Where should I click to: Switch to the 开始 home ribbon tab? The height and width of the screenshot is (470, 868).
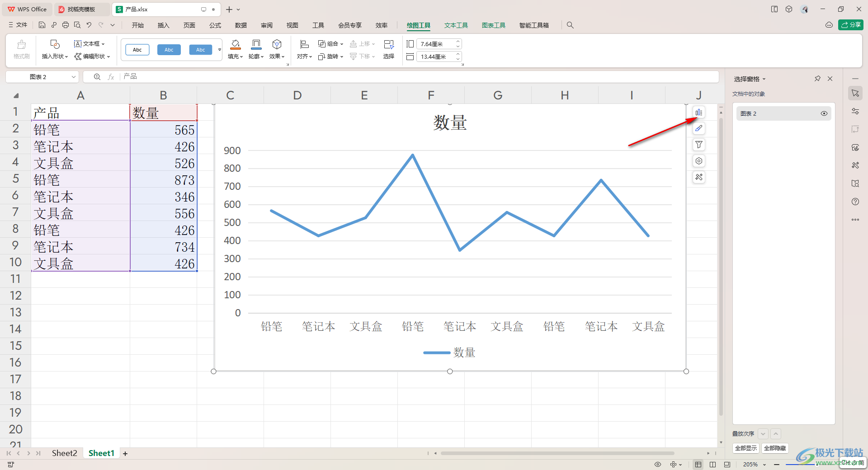coord(138,25)
